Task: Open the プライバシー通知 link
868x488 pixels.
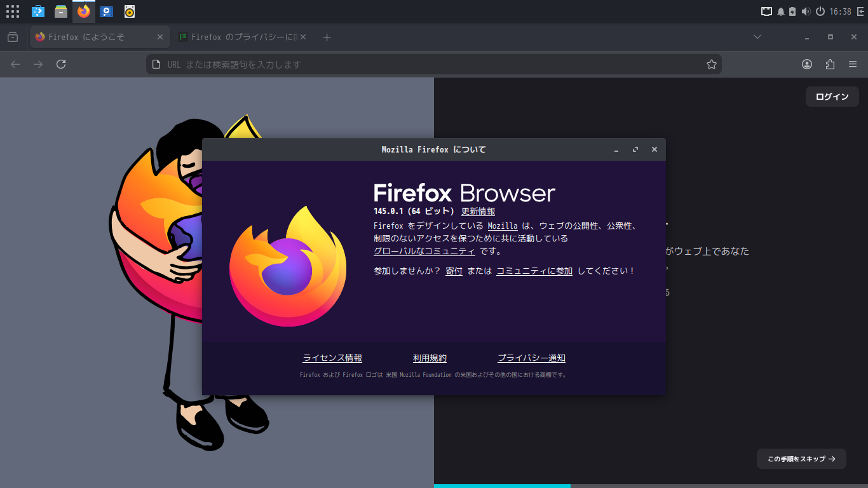Action: pos(531,358)
